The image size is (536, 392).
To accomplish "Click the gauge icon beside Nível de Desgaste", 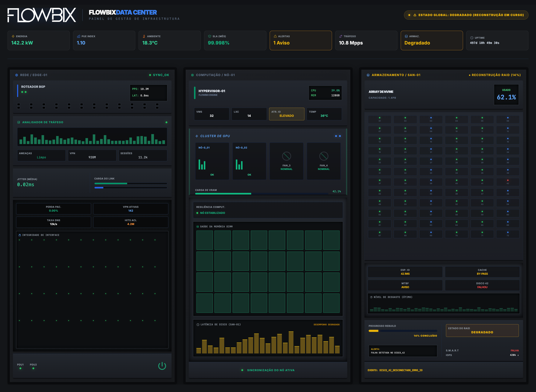I will coord(371,297).
